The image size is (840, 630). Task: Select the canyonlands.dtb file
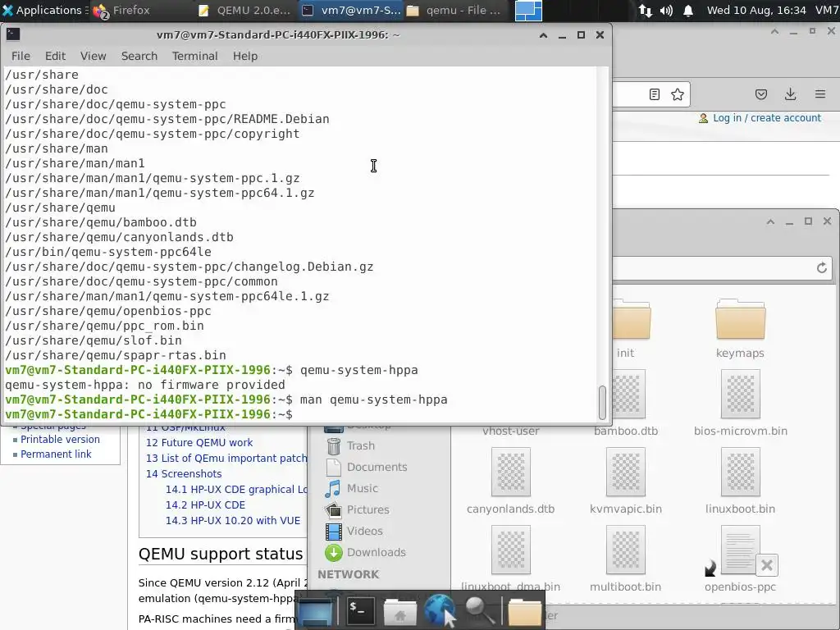[510, 481]
